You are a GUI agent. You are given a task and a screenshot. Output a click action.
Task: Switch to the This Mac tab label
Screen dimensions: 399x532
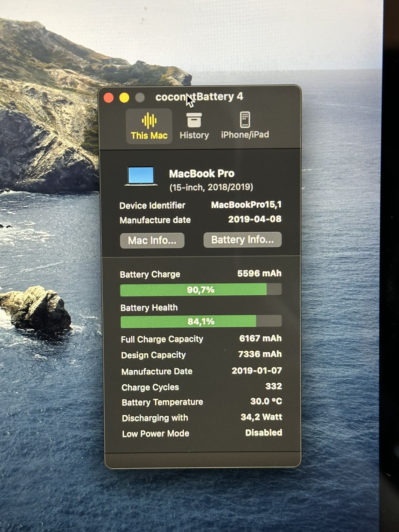[x=149, y=136]
